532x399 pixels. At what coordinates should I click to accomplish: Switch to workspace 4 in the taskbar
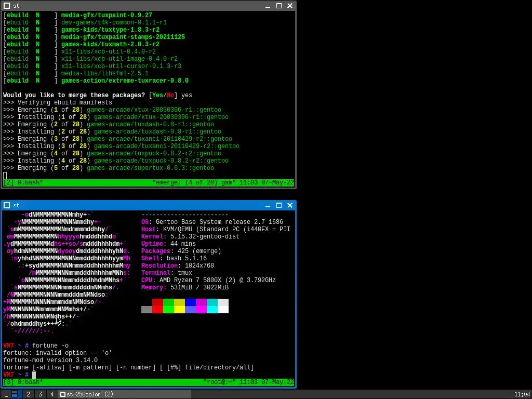coord(52,394)
